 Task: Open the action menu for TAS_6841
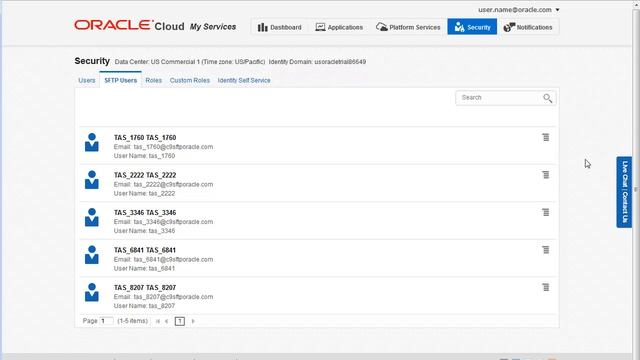pos(546,250)
